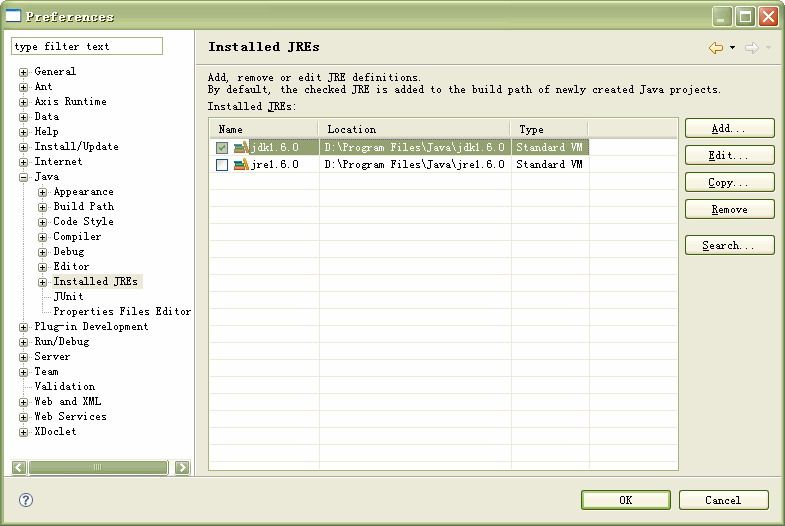Image resolution: width=785 pixels, height=526 pixels.
Task: Expand the Web and XML node
Action: point(24,402)
